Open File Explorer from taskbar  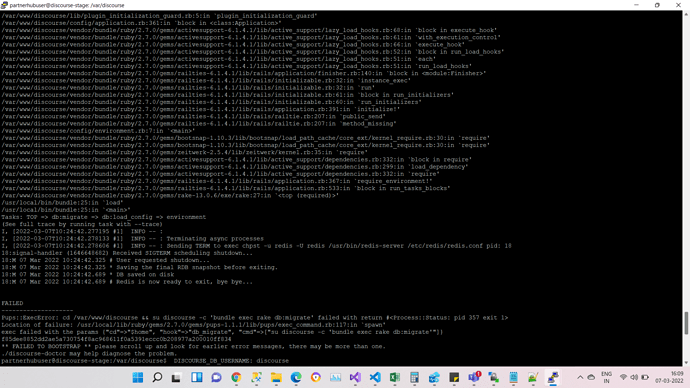click(x=276, y=377)
